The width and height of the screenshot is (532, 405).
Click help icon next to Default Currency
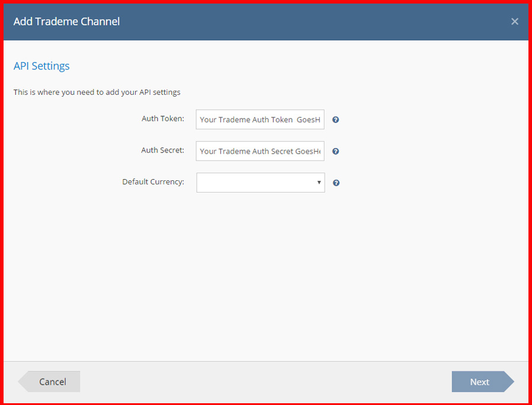coord(336,183)
